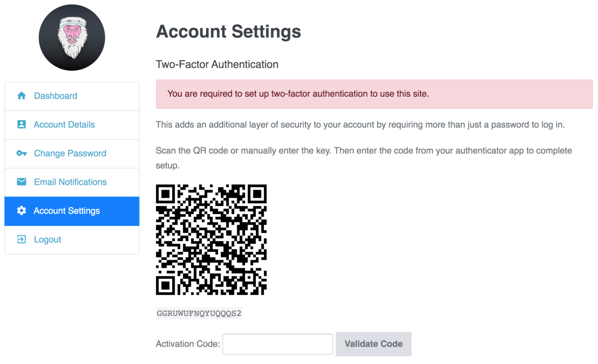Click the two-factor QR code image

(x=211, y=240)
